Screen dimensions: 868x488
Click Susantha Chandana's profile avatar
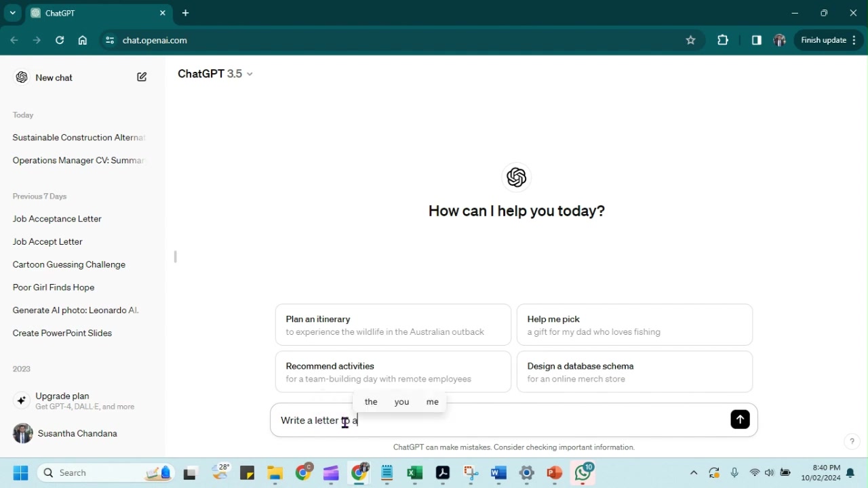[x=22, y=434]
